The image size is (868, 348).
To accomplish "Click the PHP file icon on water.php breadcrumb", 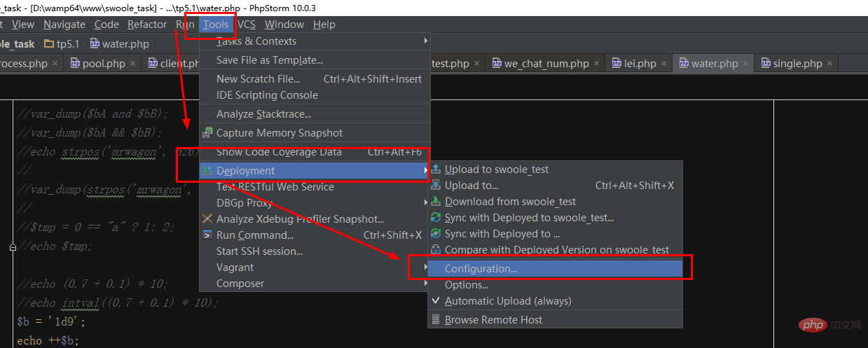I will pyautogui.click(x=95, y=44).
